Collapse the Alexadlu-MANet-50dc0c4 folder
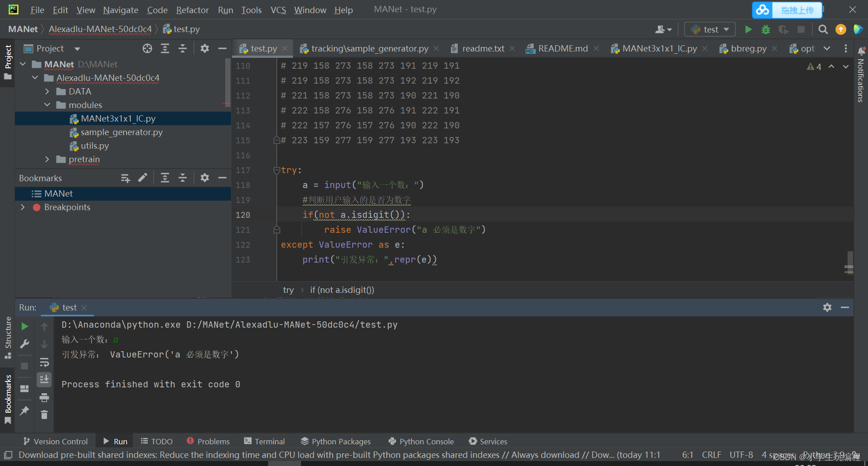The width and height of the screenshot is (868, 466). coord(35,78)
